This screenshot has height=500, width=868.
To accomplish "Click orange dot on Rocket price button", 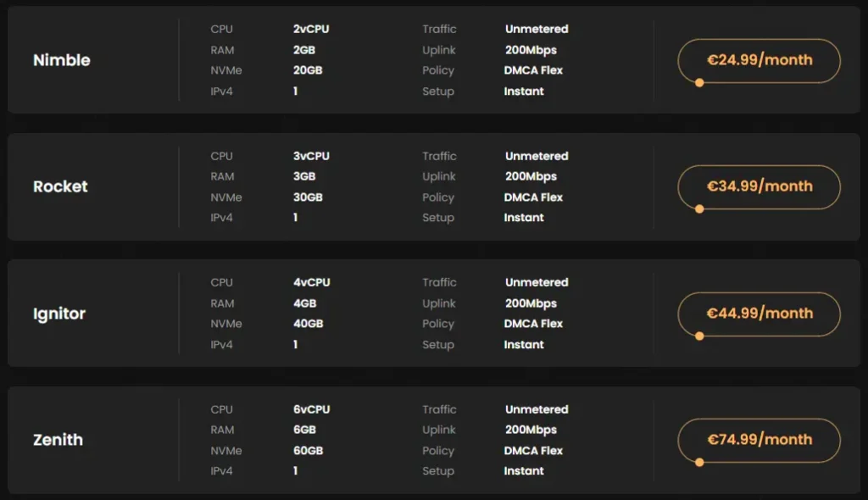I will [x=699, y=208].
